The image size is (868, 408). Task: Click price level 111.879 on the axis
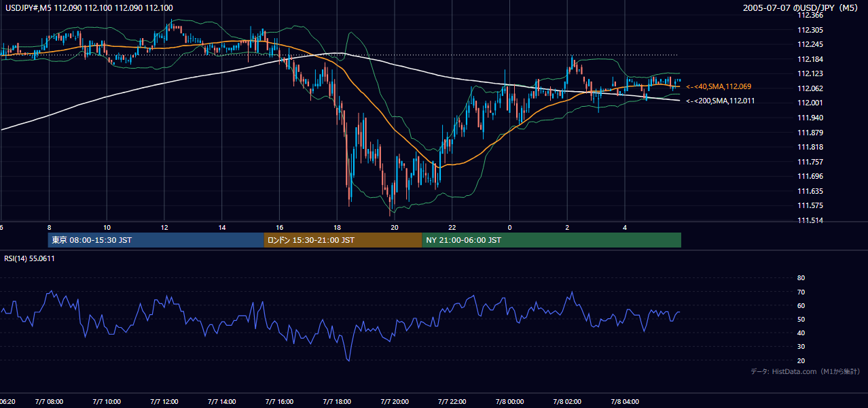810,133
